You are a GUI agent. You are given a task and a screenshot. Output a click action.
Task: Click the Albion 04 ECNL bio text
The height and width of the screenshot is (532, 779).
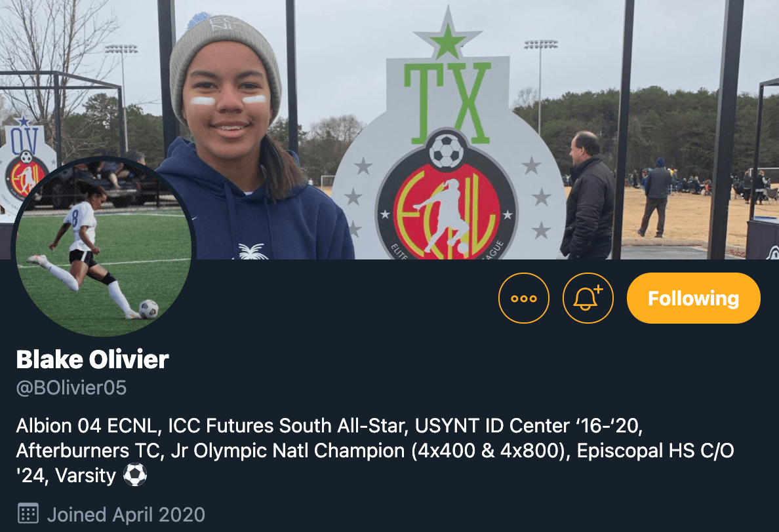(88, 426)
